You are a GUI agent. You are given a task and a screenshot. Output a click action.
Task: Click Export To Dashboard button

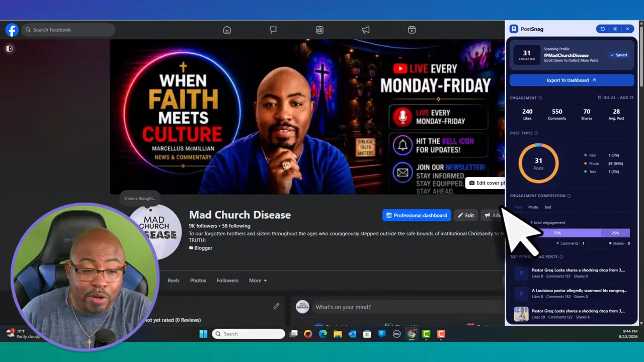(x=572, y=80)
